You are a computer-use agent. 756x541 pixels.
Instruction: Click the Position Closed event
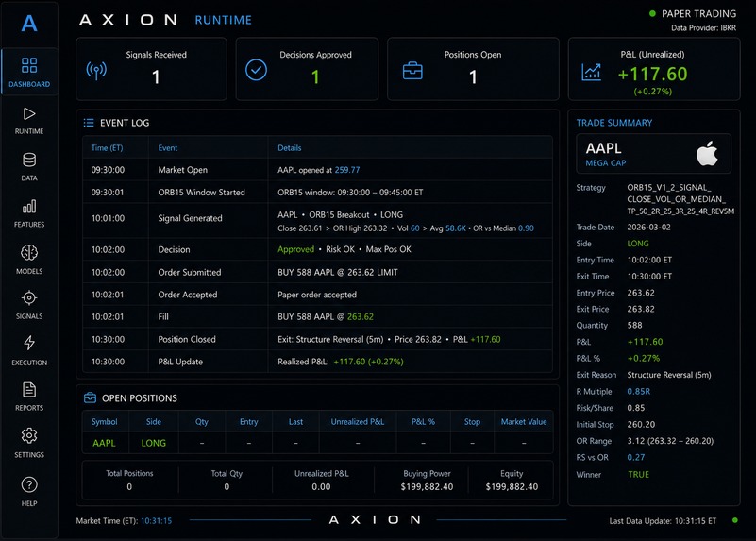(187, 340)
